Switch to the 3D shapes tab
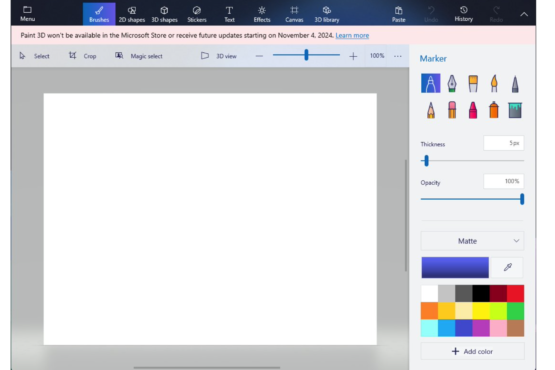Screen dimensions: 555x370 (164, 14)
